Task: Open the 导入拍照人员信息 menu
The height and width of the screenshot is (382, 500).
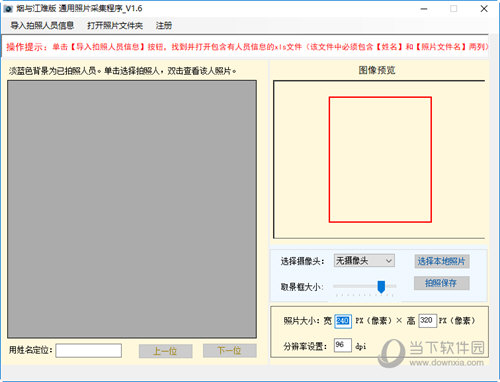Action: click(42, 25)
